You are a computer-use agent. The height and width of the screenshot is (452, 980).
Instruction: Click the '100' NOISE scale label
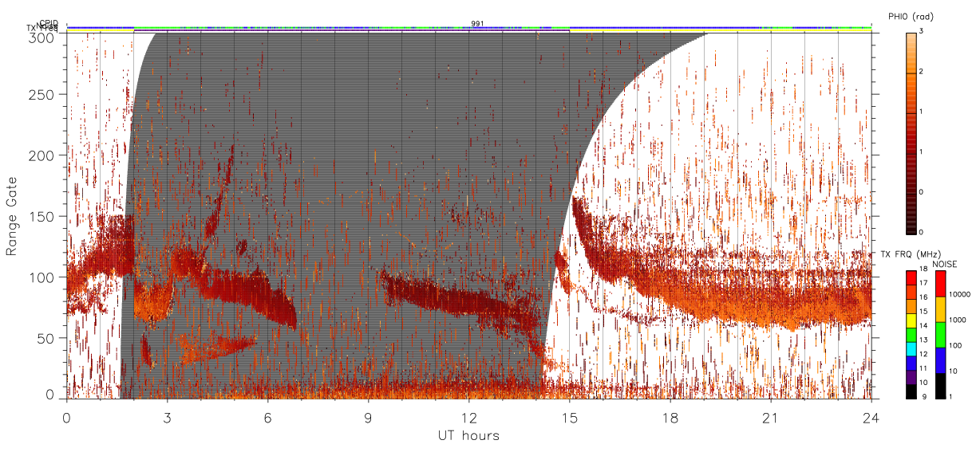[x=955, y=344]
